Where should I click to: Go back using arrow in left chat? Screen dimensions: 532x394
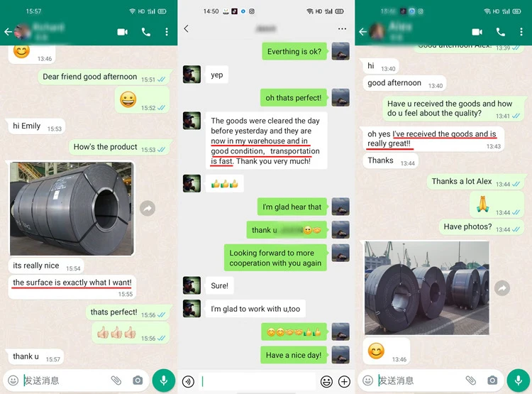(8, 32)
